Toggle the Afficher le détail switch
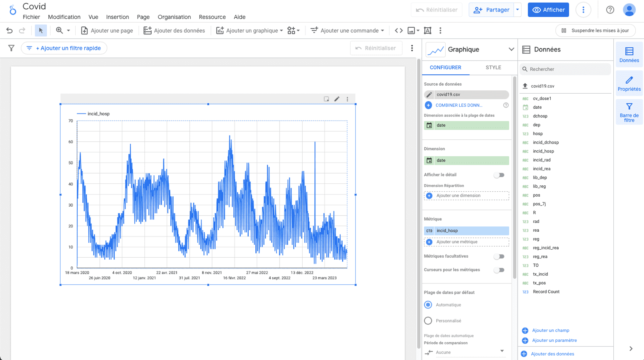This screenshot has height=360, width=644. click(499, 175)
